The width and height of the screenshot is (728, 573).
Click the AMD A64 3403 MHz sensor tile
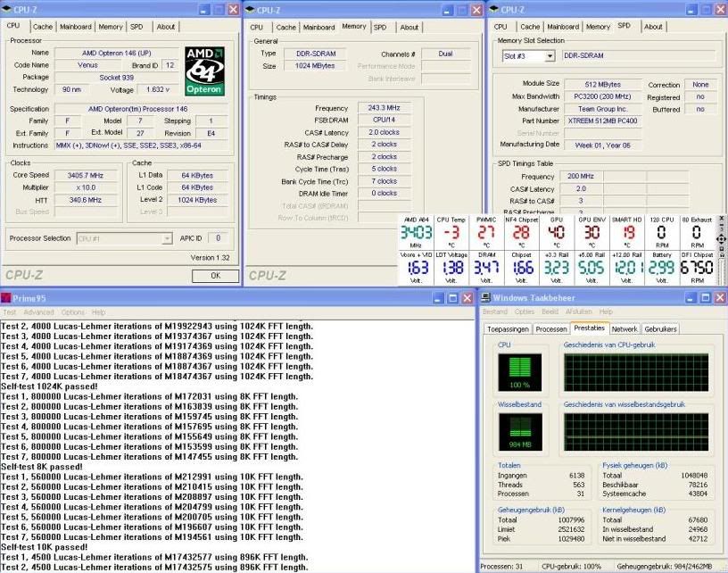click(x=417, y=232)
